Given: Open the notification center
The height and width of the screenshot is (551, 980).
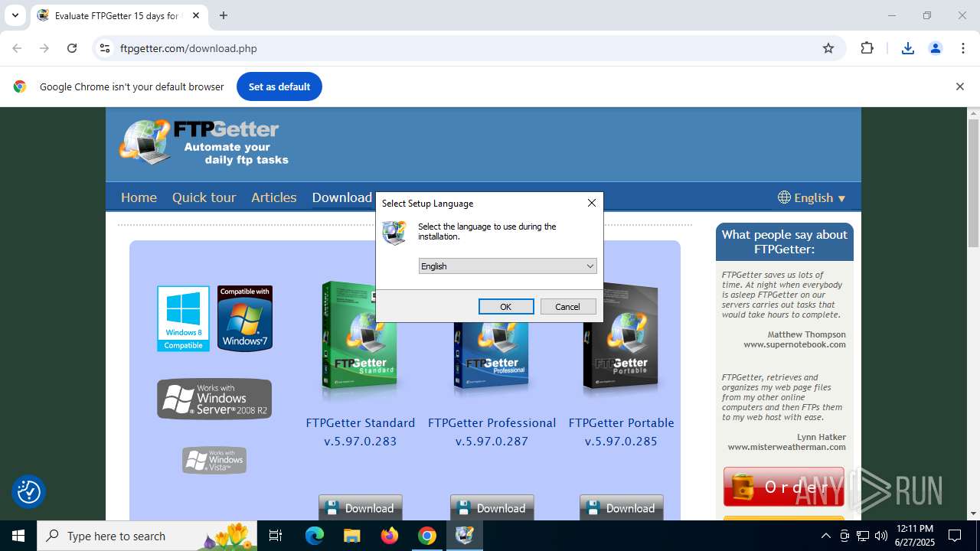Looking at the screenshot, I should pyautogui.click(x=955, y=536).
